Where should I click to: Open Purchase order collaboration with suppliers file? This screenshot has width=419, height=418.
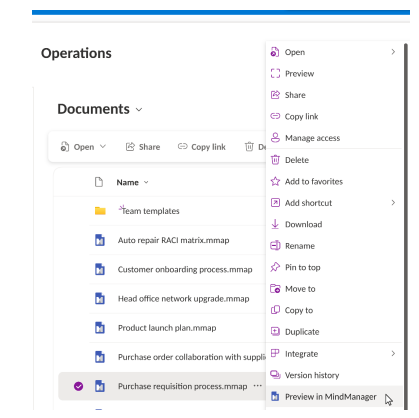[192, 357]
